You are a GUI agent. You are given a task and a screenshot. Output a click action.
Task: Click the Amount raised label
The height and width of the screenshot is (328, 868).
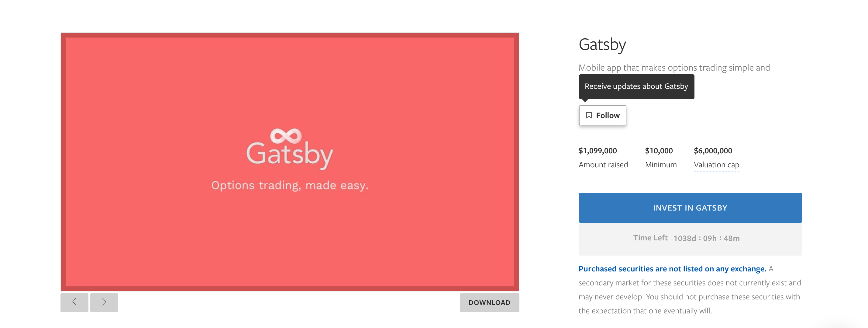pos(603,165)
